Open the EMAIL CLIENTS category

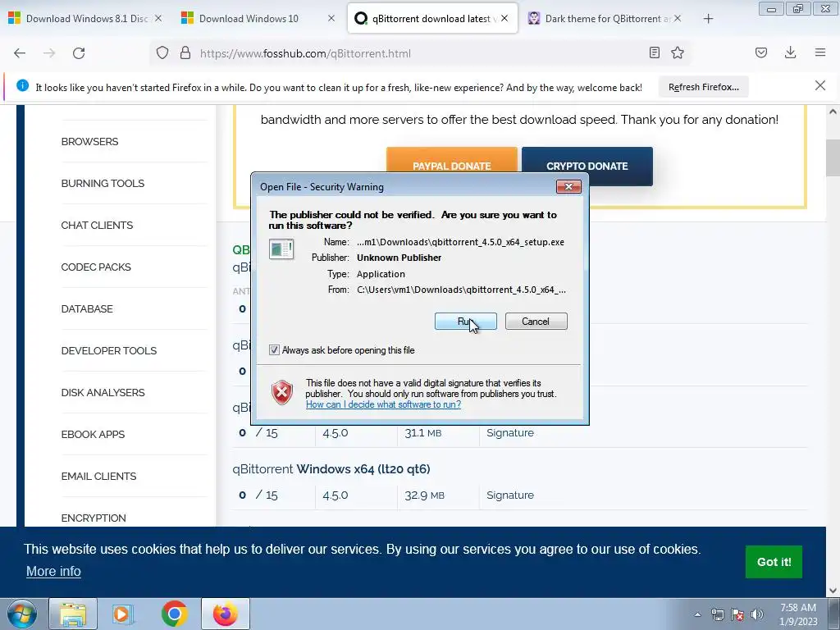[98, 476]
